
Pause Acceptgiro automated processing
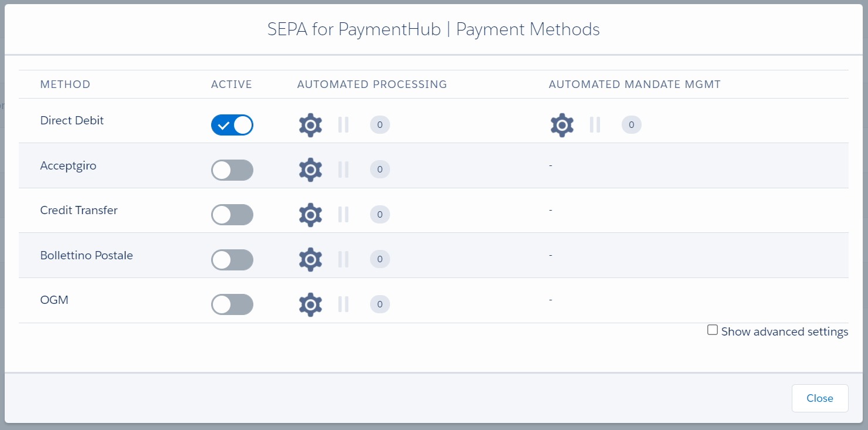pyautogui.click(x=343, y=170)
